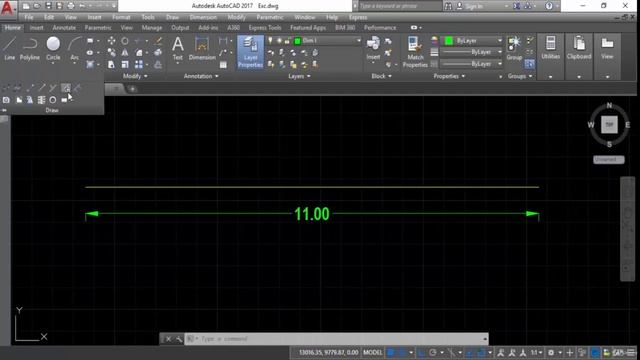
Task: Click the customization icon in status bar
Action: [x=631, y=352]
